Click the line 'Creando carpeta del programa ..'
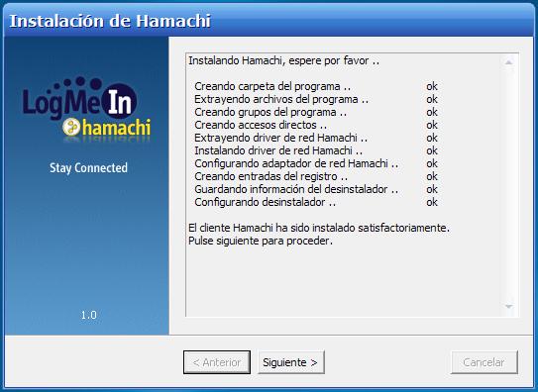This screenshot has height=392, width=538. [272, 86]
